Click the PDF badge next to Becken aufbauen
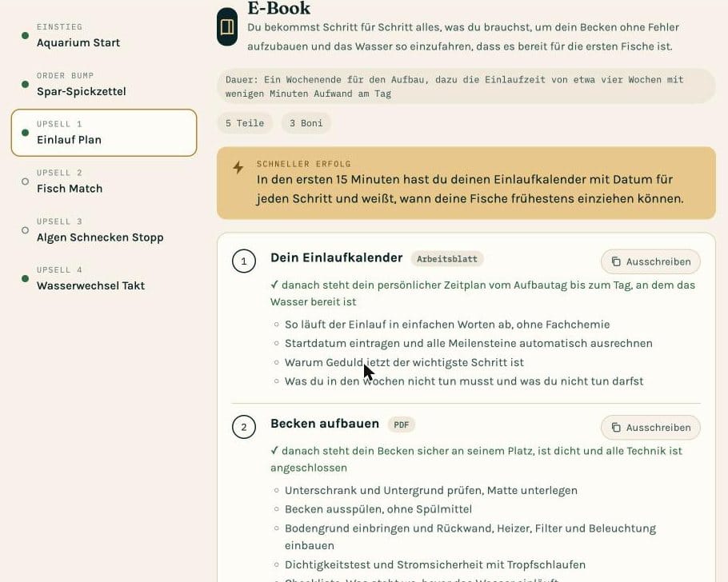The height and width of the screenshot is (582, 728). (x=402, y=425)
